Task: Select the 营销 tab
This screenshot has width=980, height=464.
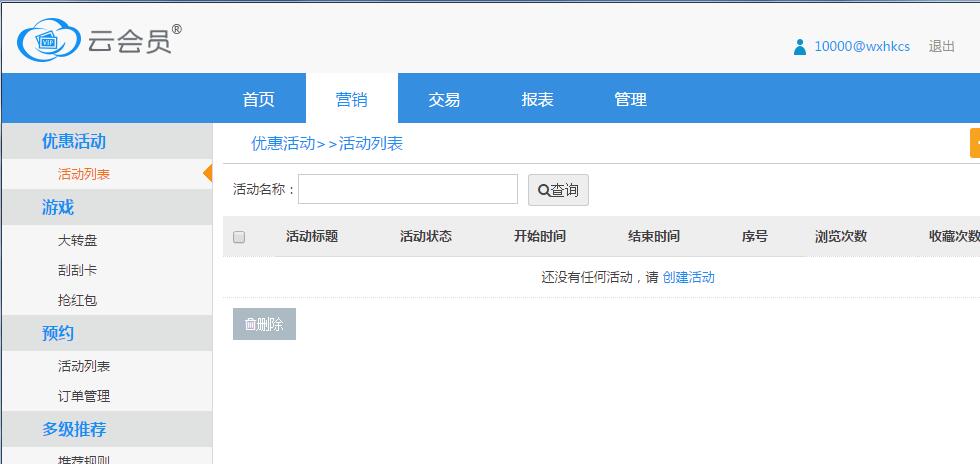Action: [351, 99]
